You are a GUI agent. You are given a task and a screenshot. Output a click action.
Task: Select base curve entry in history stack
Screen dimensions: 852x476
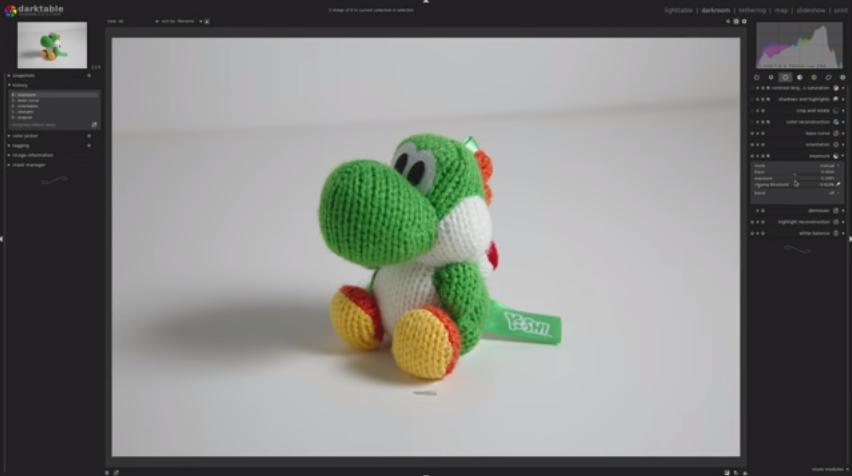(55, 101)
